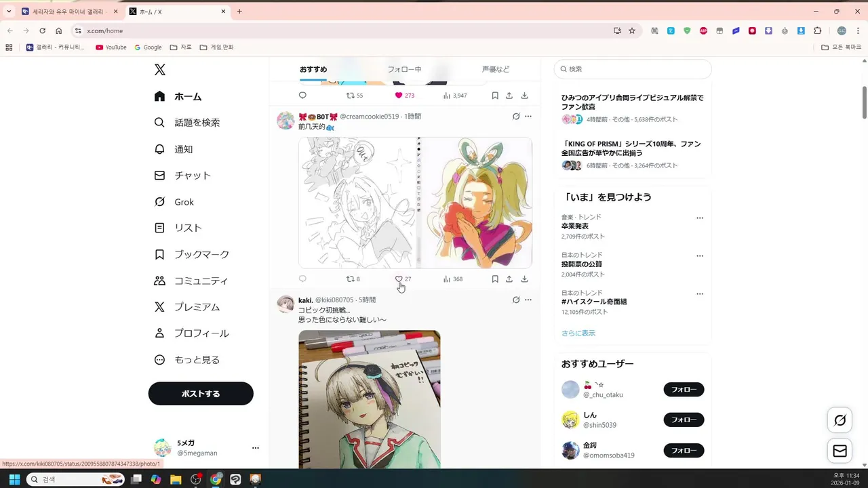Open 話題を検索 explore page

pos(187,123)
